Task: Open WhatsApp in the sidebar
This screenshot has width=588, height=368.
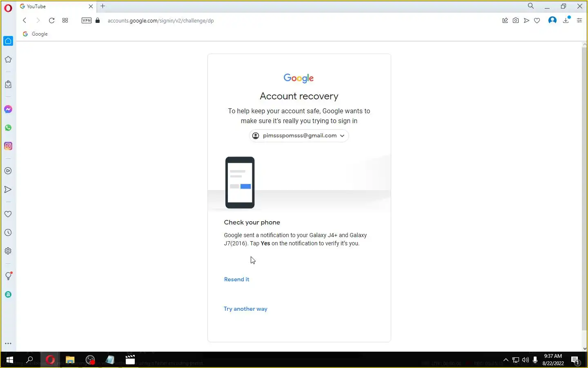Action: tap(8, 128)
